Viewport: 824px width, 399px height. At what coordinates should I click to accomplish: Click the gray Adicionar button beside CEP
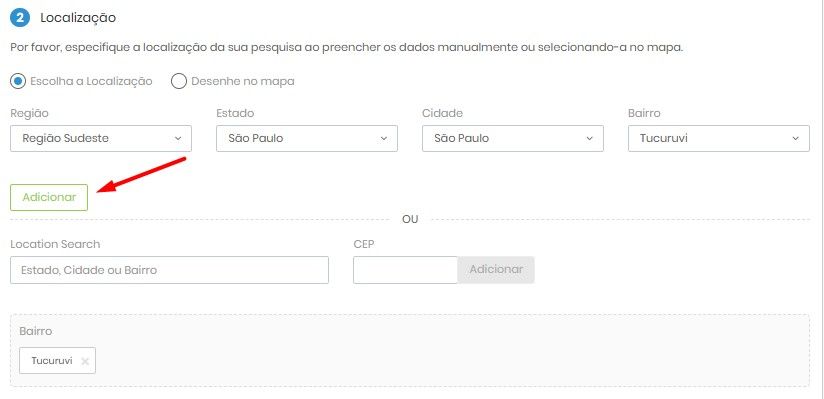(496, 270)
